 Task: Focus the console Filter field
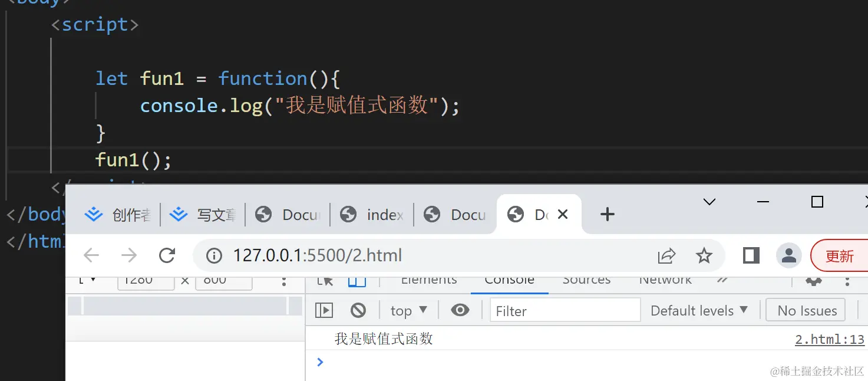[x=565, y=310]
